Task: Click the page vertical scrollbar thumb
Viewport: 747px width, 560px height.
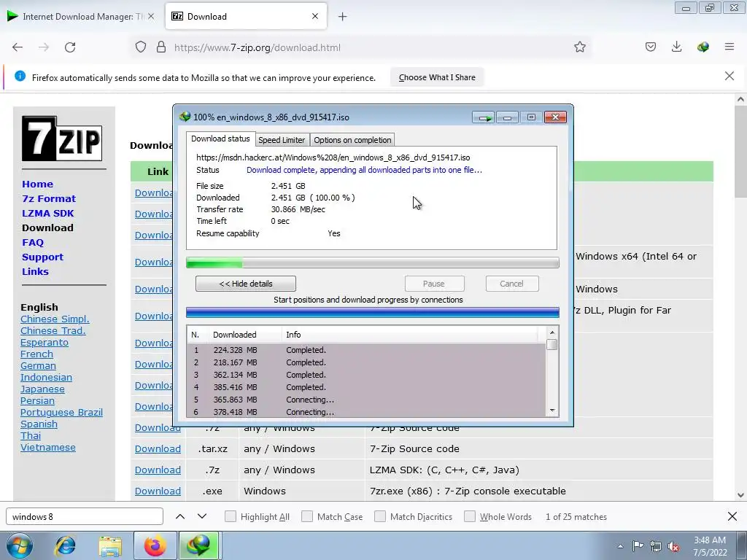Action: point(740,153)
